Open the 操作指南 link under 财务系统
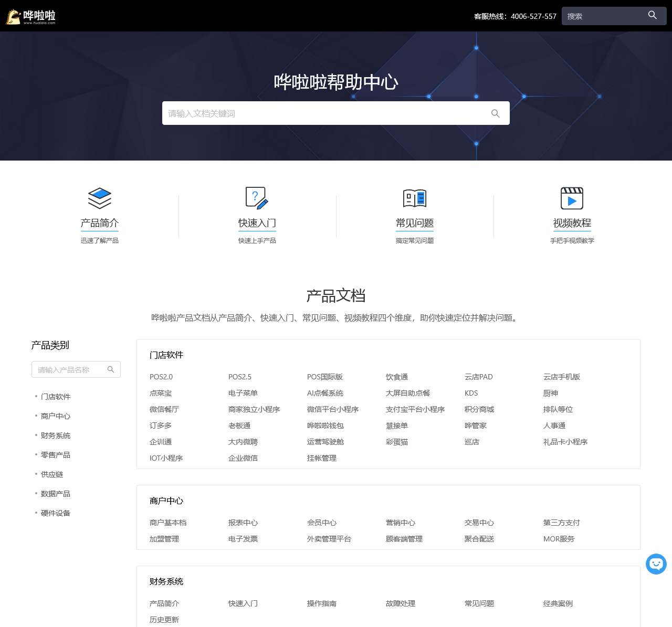The width and height of the screenshot is (672, 627). [x=322, y=603]
